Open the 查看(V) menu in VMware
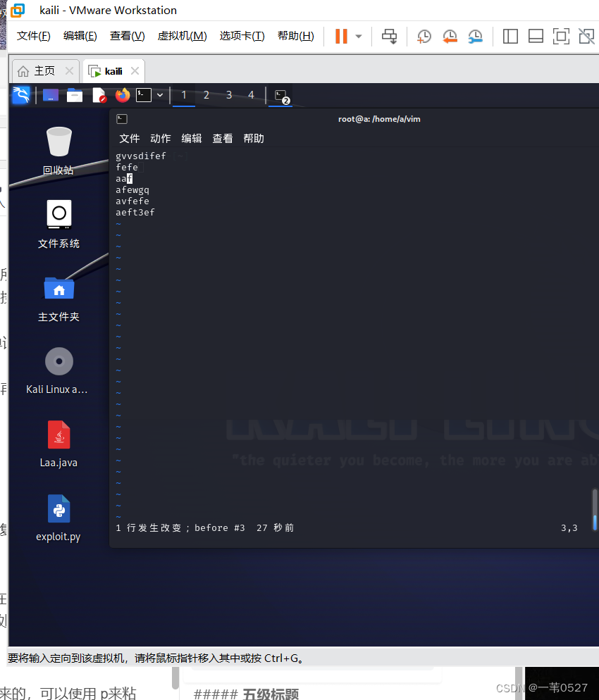Screen dimensions: 599x700 pyautogui.click(x=128, y=36)
